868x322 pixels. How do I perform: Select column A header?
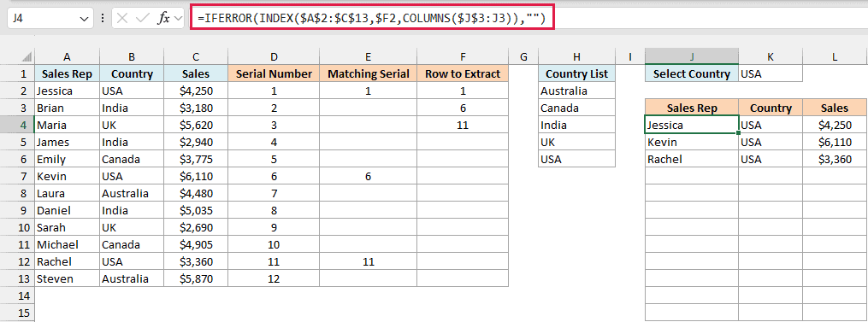click(x=67, y=56)
